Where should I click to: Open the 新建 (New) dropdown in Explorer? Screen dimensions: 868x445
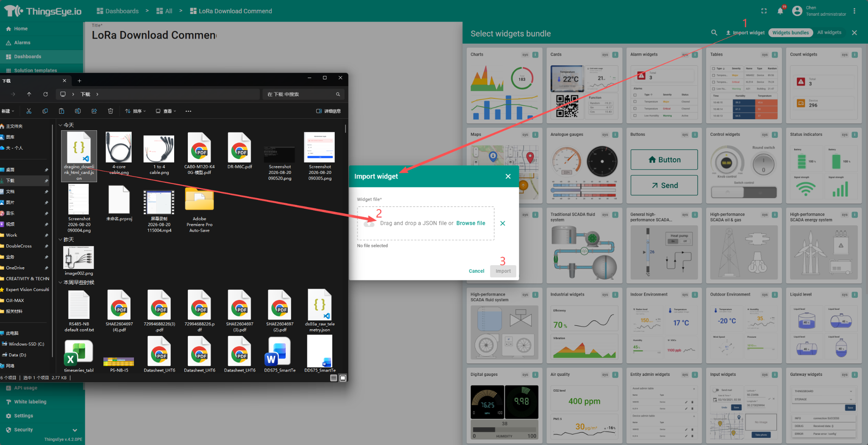[x=8, y=111]
